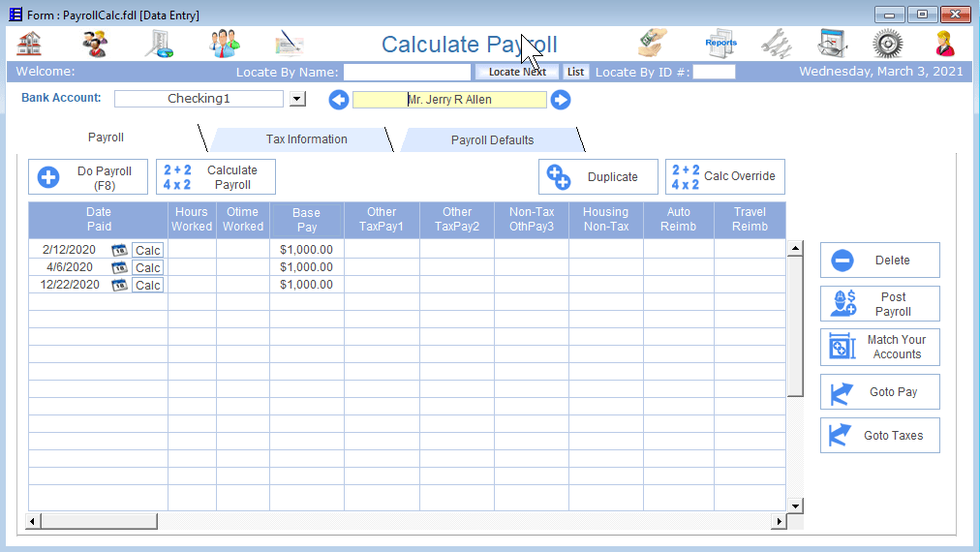Click the Other TaxPay1 column header
The height and width of the screenshot is (552, 980).
[x=382, y=220]
